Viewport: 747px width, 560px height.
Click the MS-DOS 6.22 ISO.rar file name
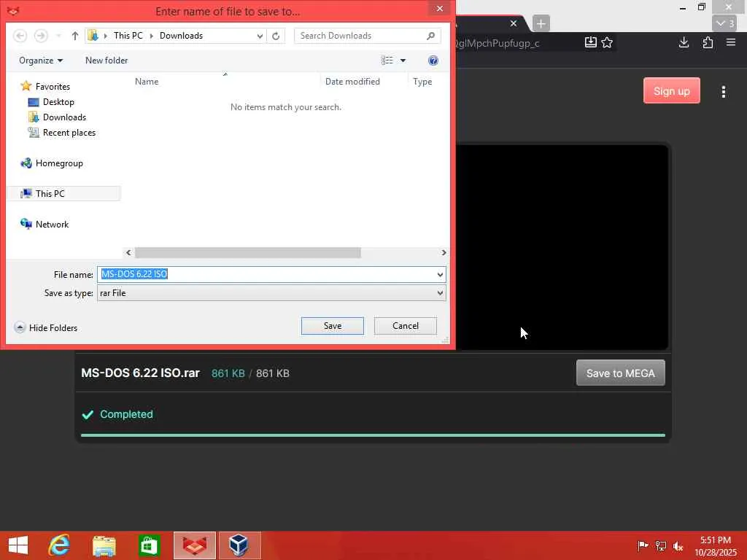pos(141,373)
